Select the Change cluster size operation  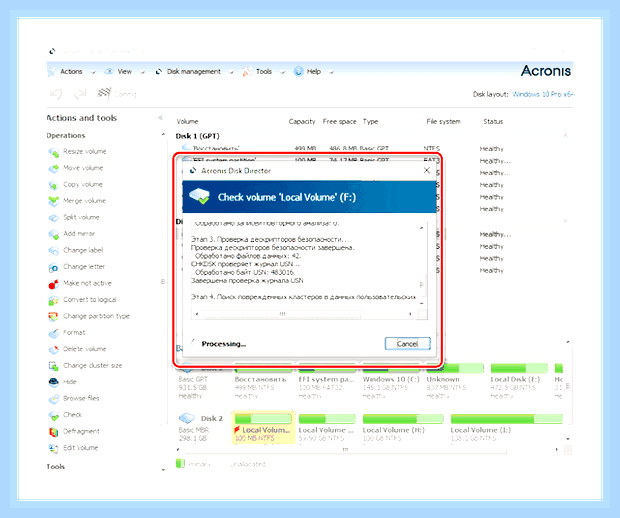[x=93, y=365]
